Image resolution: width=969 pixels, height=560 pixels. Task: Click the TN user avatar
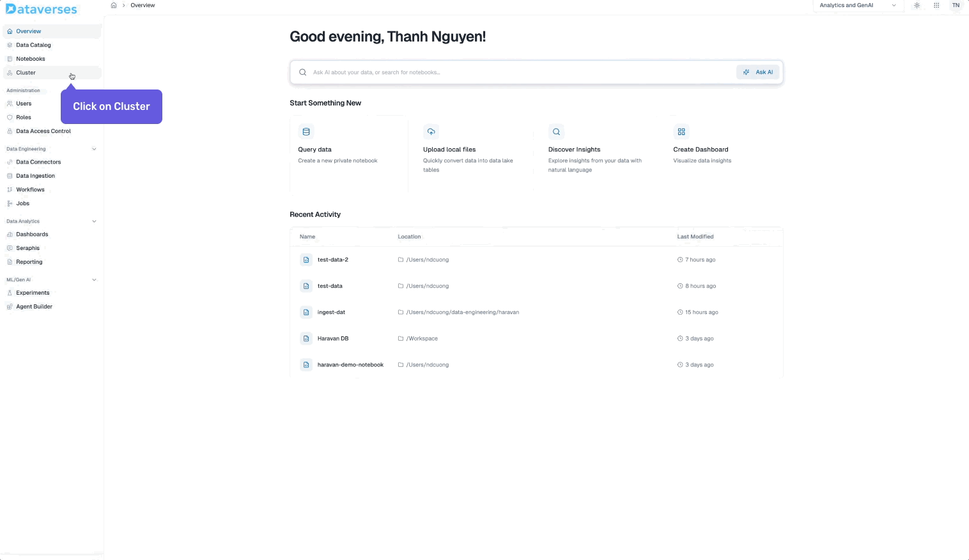pyautogui.click(x=956, y=5)
